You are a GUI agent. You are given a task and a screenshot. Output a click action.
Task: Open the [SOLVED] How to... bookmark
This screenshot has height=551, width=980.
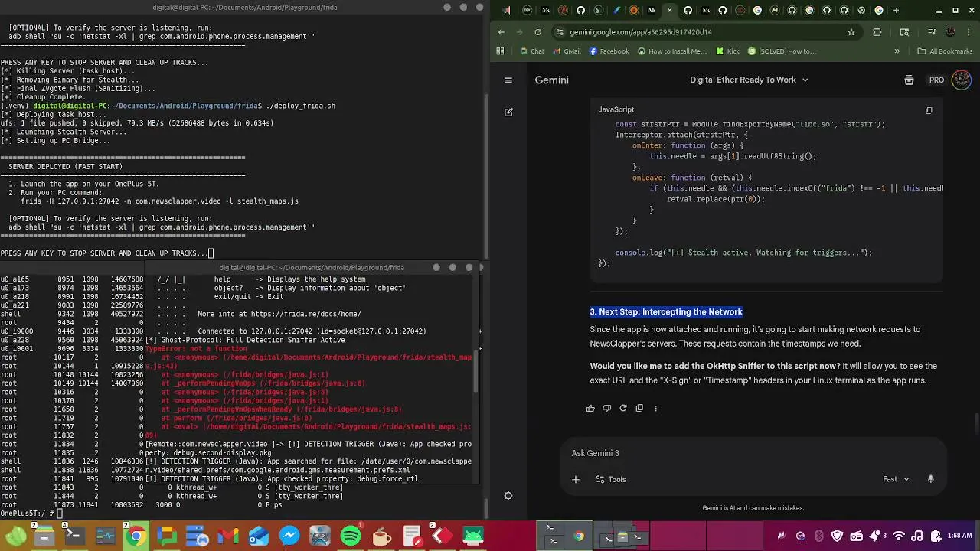click(x=782, y=51)
